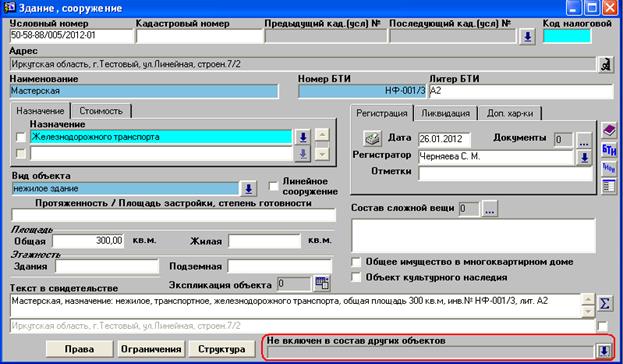Open Не включен в состав других объектов dropdown
The width and height of the screenshot is (623, 364).
(604, 351)
